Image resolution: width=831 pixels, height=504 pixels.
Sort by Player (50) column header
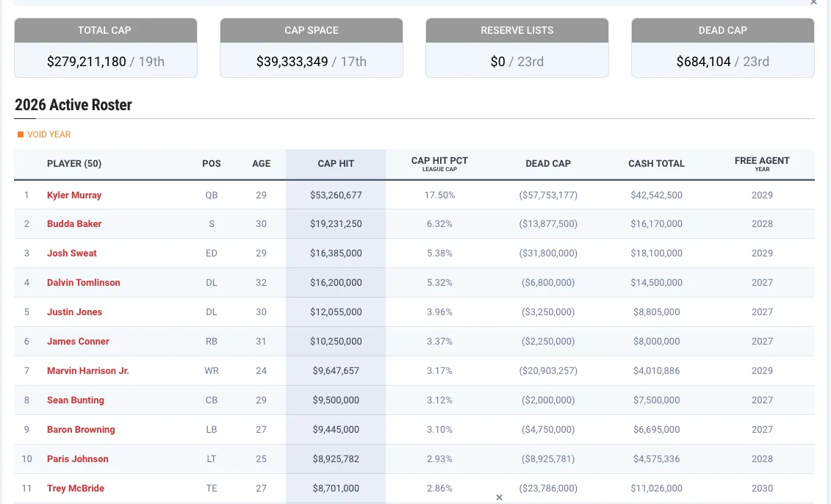pos(74,164)
